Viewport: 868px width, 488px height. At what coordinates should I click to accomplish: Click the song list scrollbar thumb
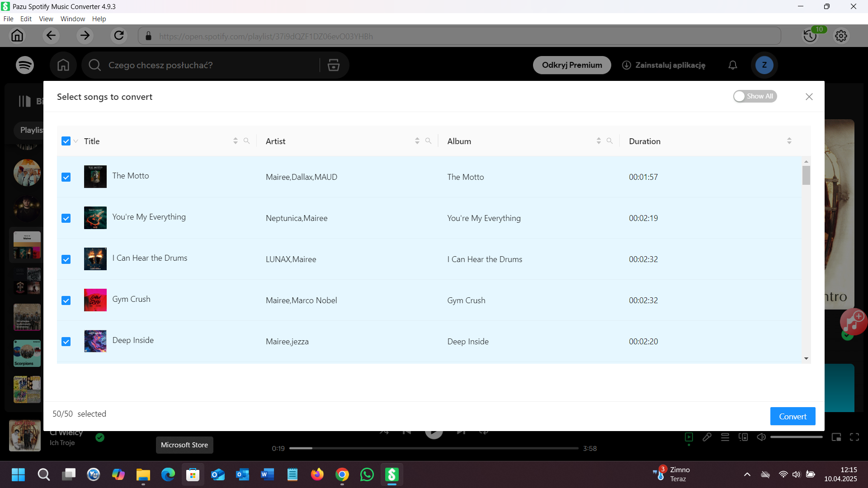[806, 175]
